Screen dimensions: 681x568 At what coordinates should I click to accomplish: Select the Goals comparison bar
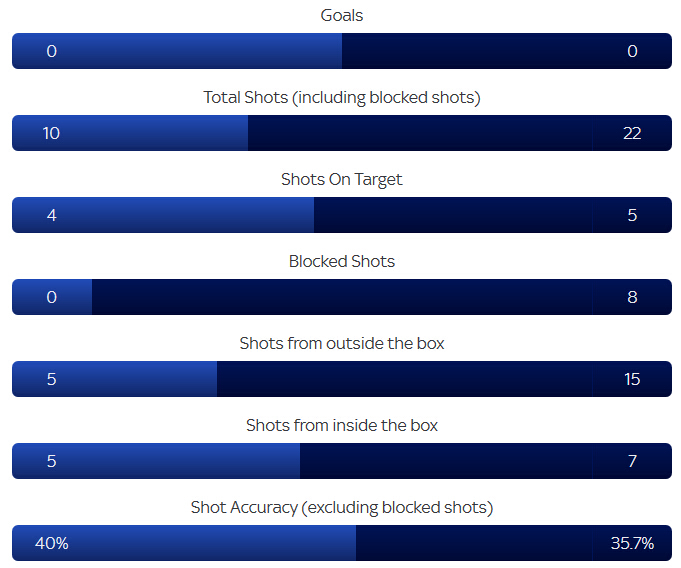[342, 51]
